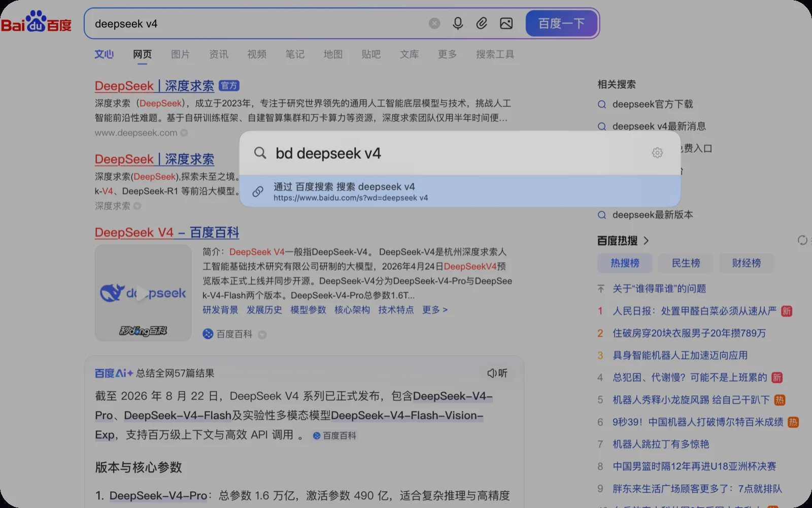Image resolution: width=812 pixels, height=508 pixels.
Task: Select the 热搜榜 tab
Action: [625, 263]
